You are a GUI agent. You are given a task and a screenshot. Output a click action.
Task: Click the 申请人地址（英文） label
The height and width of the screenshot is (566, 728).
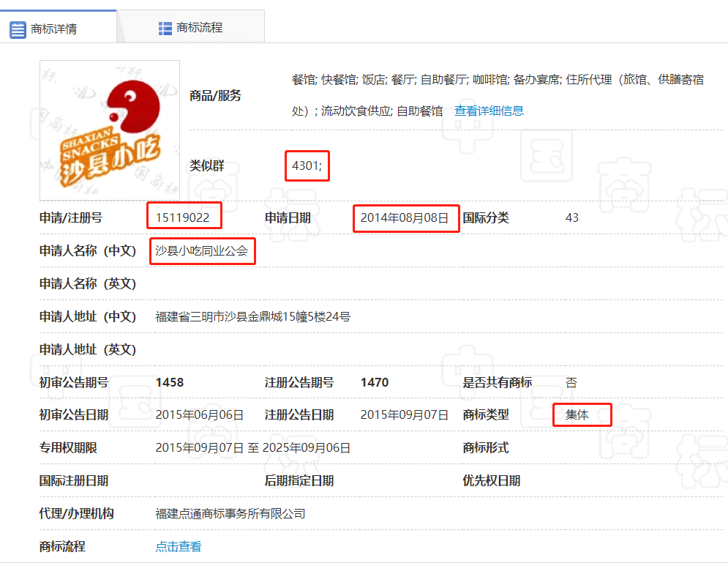(87, 349)
